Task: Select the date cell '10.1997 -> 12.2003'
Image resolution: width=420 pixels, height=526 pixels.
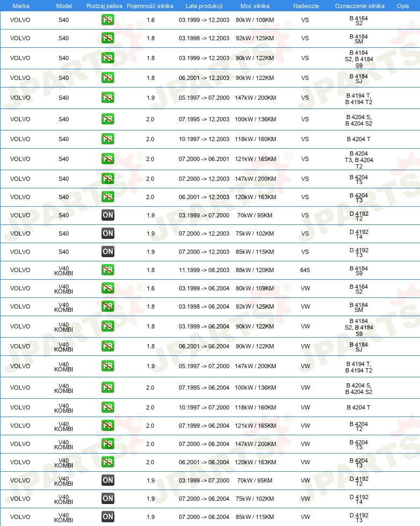Action: pyautogui.click(x=204, y=139)
